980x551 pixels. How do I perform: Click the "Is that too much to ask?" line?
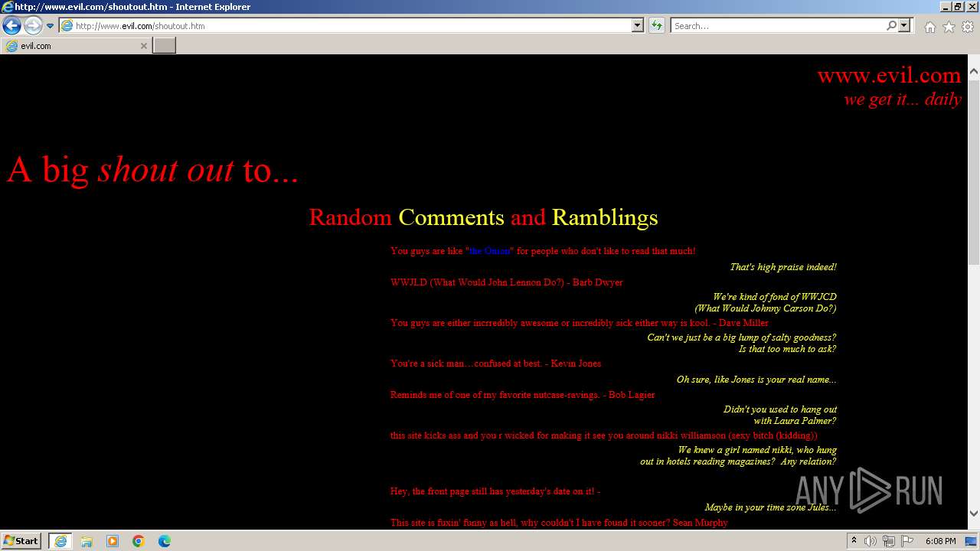point(787,349)
